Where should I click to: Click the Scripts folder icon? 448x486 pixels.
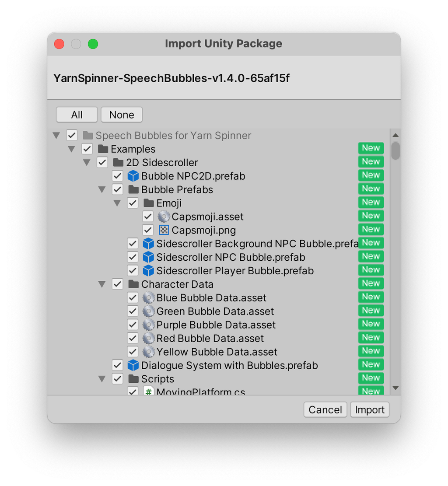[x=133, y=379]
